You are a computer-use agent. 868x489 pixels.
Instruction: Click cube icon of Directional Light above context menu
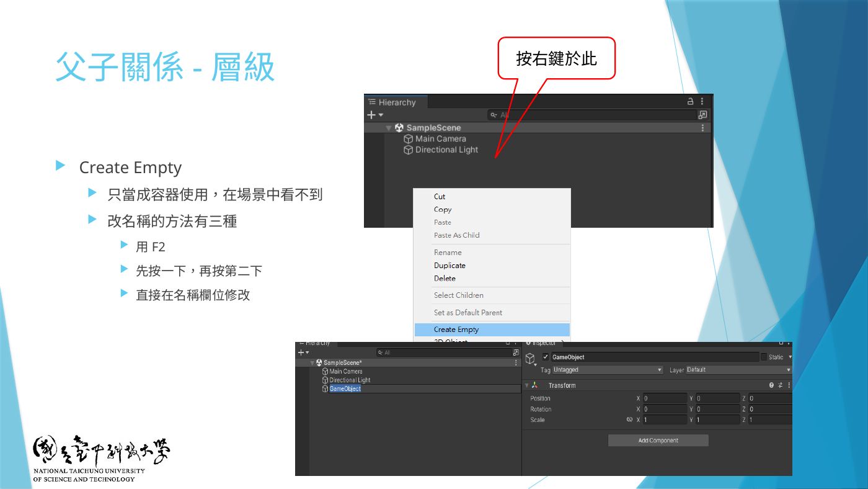[x=408, y=150]
